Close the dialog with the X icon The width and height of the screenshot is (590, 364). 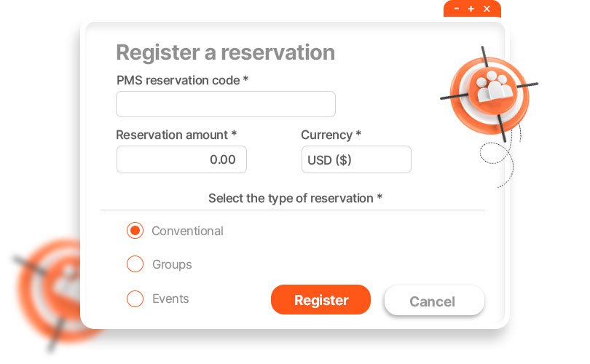(x=487, y=9)
